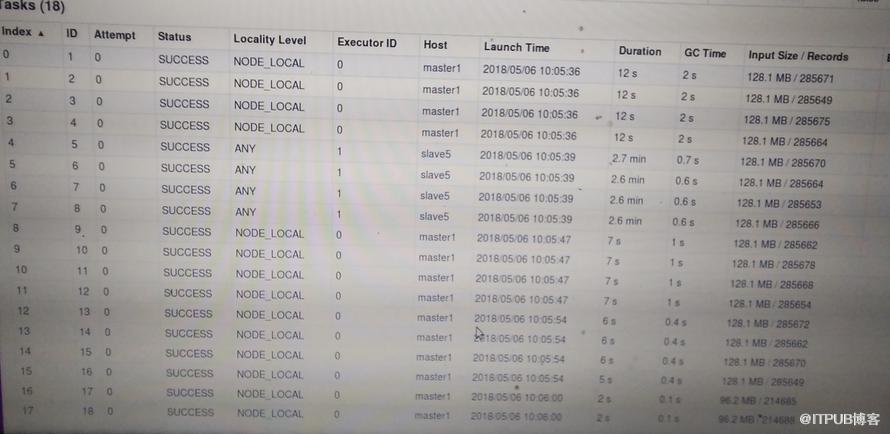Click input cell 128.1 MB / 285653
Viewport: 890px width, 434px height.
coord(779,204)
